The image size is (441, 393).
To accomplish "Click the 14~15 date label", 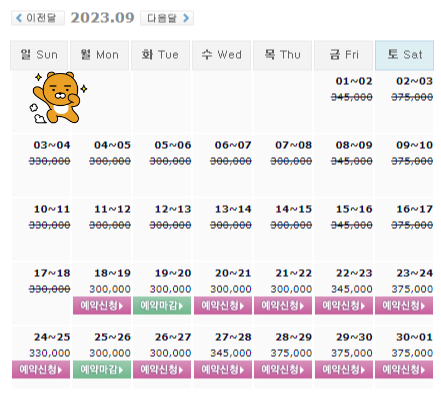I will coord(293,209).
